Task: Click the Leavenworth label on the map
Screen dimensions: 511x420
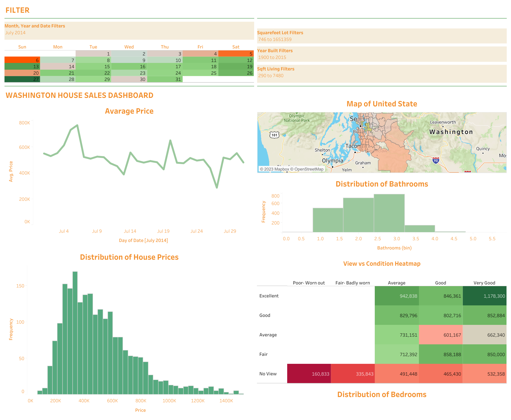Action: point(443,122)
